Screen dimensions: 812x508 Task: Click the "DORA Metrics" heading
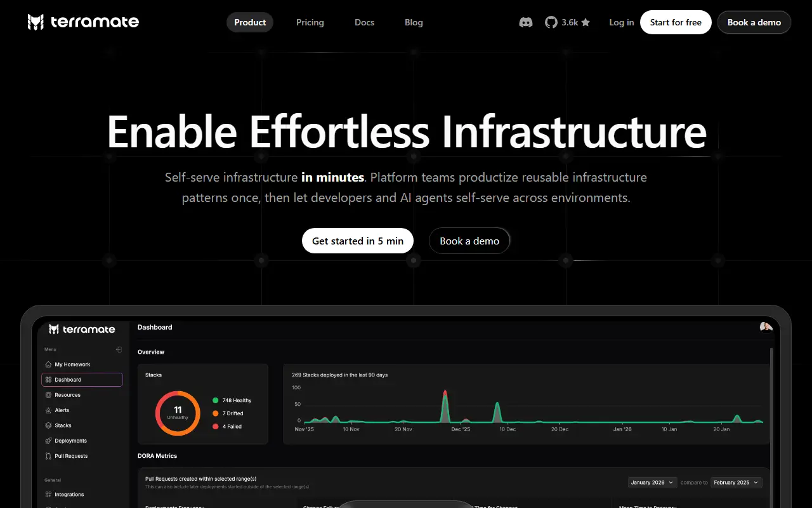coord(157,456)
